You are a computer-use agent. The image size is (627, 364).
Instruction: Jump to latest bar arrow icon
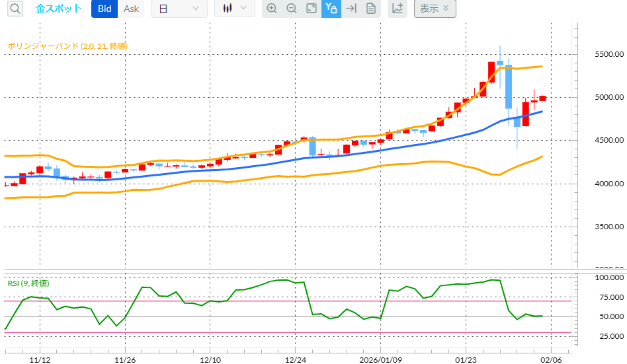351,9
